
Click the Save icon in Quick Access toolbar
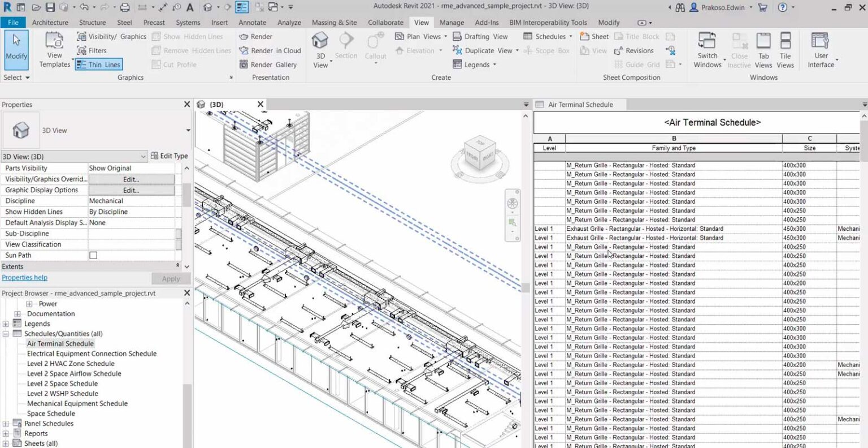[50, 7]
